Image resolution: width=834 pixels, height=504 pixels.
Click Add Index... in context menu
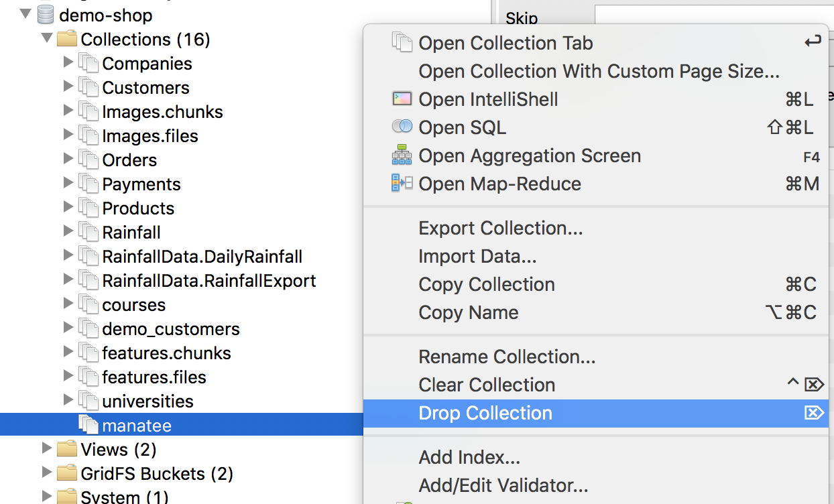point(469,457)
